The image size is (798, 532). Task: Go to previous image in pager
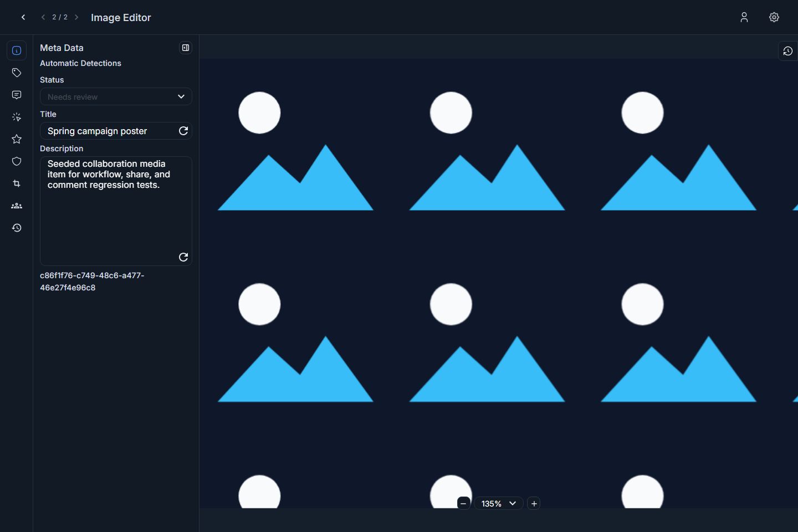click(43, 17)
